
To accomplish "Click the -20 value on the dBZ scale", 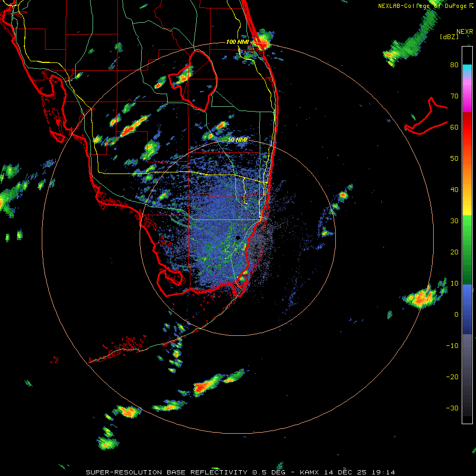I will 452,377.
